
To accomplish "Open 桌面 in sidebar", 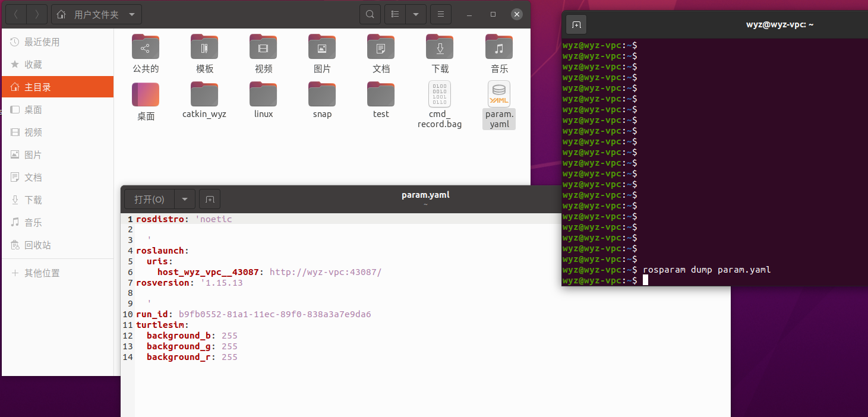I will click(58, 110).
